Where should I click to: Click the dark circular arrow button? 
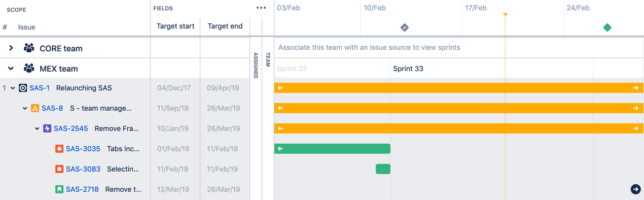click(635, 189)
